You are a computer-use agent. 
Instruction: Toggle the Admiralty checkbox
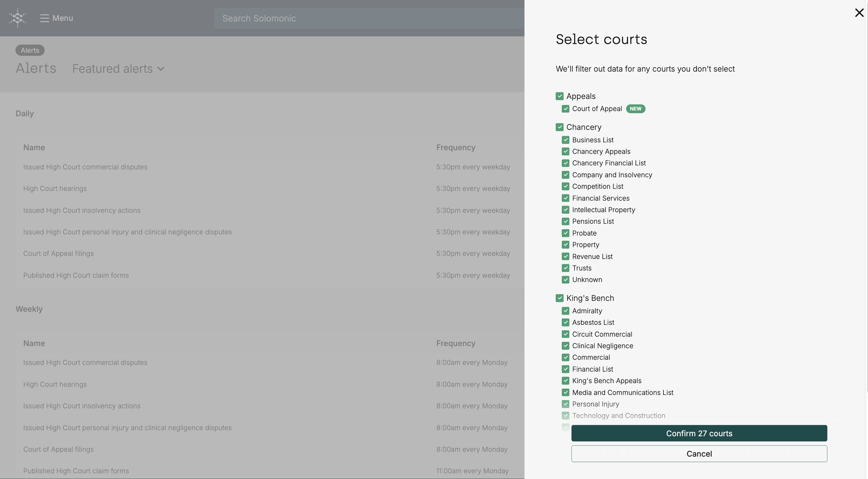[x=565, y=311]
